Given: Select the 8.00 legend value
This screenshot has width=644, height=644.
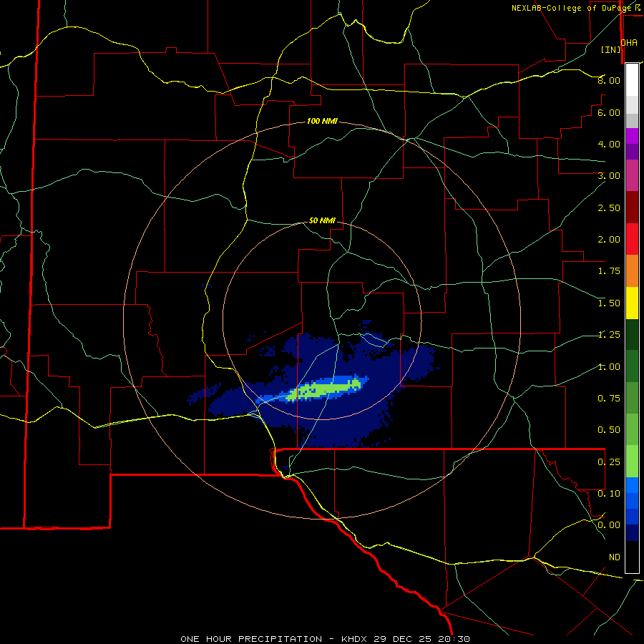Looking at the screenshot, I should coord(609,80).
